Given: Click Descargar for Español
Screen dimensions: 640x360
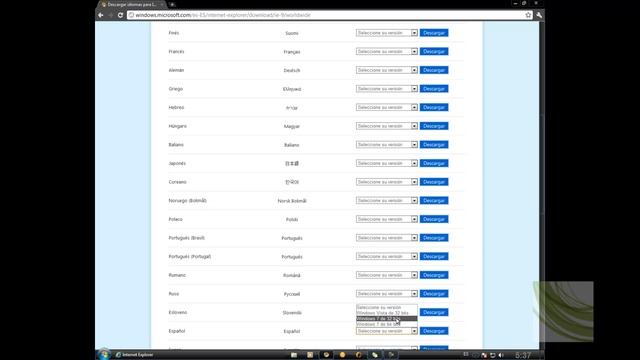Looking at the screenshot, I should point(434,331).
